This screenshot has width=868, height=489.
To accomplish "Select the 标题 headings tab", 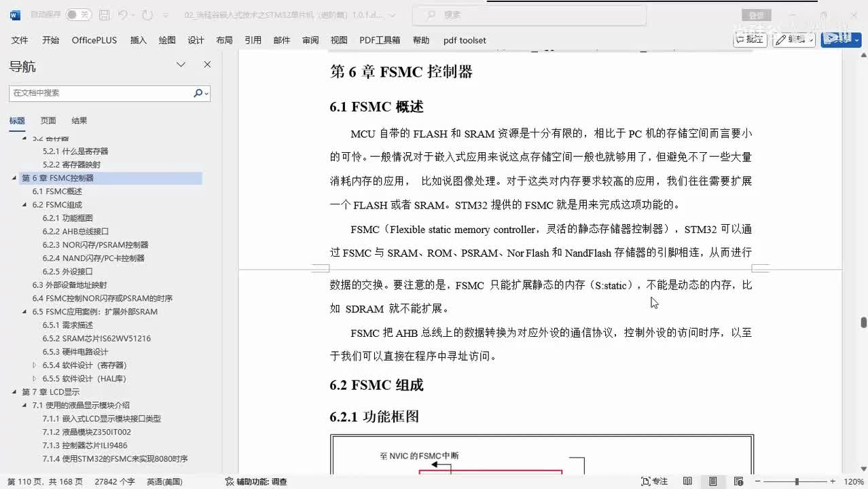I will (x=17, y=121).
